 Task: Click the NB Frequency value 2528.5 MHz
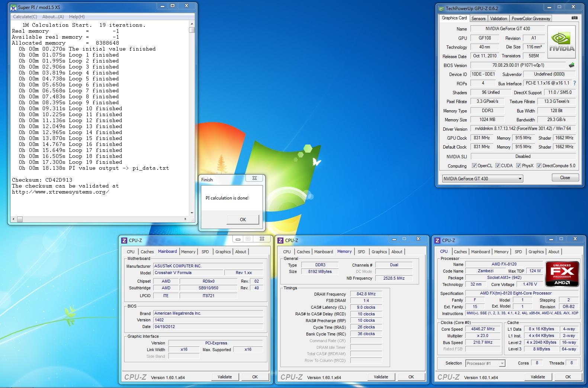394,278
